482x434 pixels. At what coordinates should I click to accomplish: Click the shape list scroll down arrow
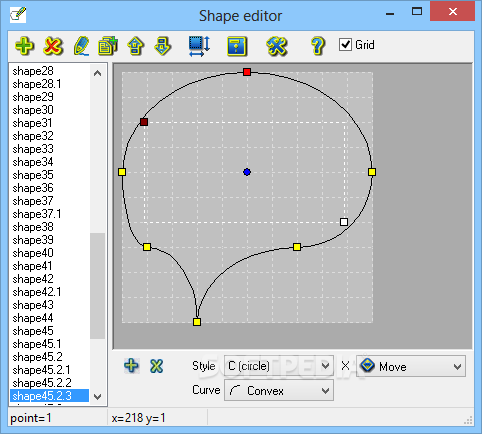(x=97, y=397)
